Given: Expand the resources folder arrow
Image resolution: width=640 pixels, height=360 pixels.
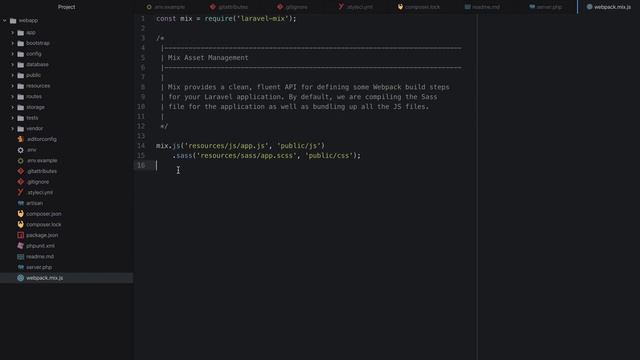Looking at the screenshot, I should (12, 86).
